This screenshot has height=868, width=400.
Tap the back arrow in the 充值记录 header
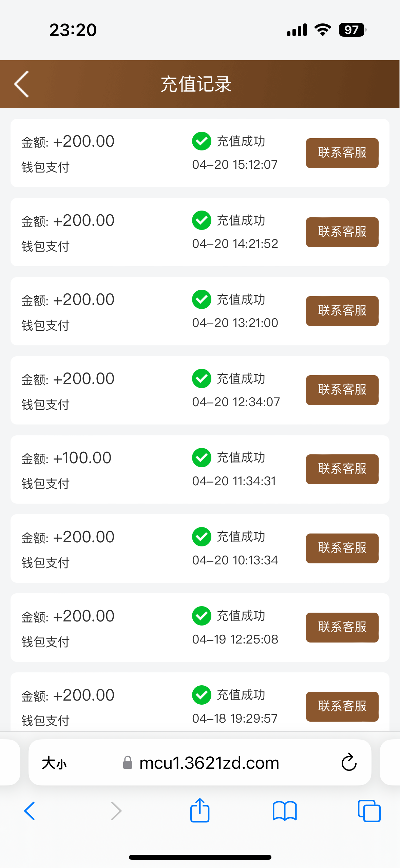(22, 84)
